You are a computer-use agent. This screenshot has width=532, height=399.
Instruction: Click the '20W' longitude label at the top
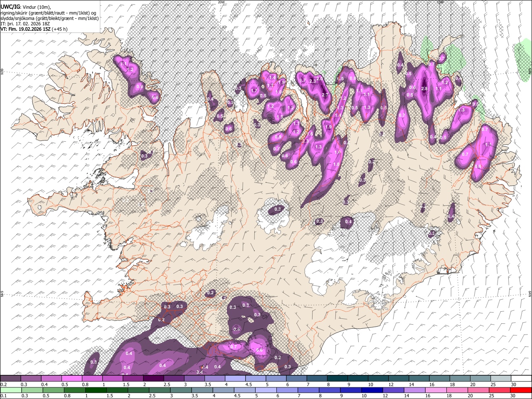[x=221, y=2]
